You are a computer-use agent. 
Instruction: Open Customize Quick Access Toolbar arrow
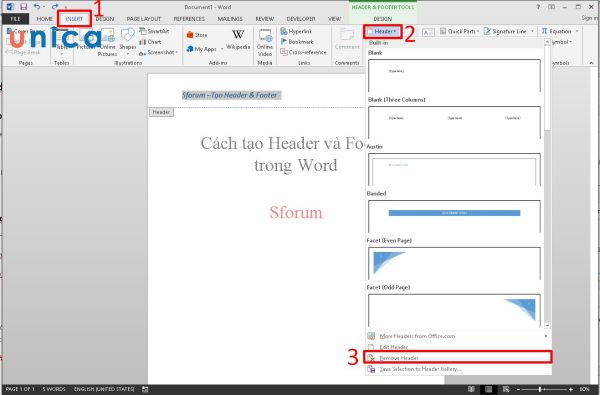(66, 7)
